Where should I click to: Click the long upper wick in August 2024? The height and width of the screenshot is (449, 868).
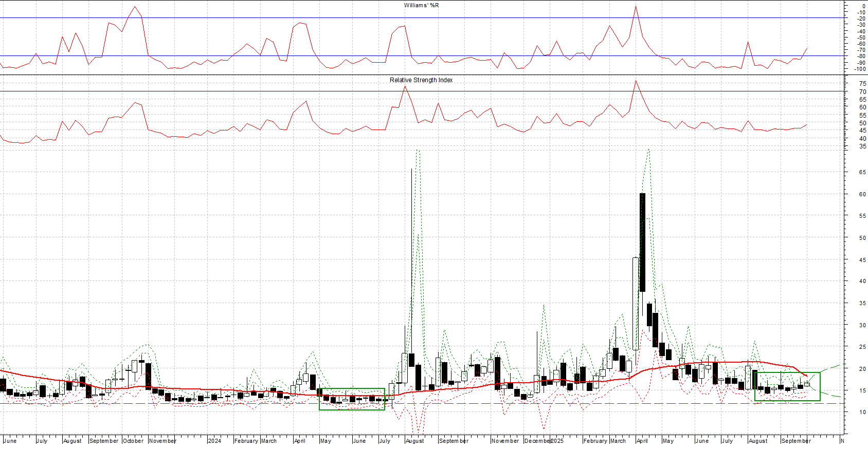pyautogui.click(x=411, y=231)
